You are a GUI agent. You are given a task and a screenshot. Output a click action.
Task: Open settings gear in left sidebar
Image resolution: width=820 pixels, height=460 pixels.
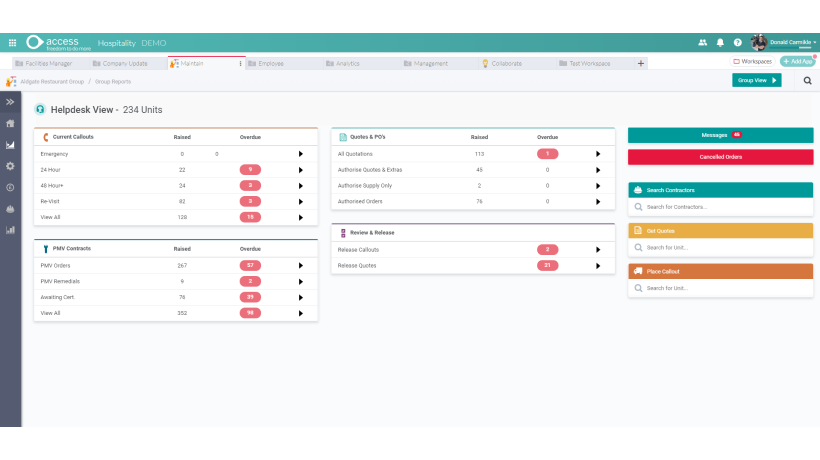point(10,166)
